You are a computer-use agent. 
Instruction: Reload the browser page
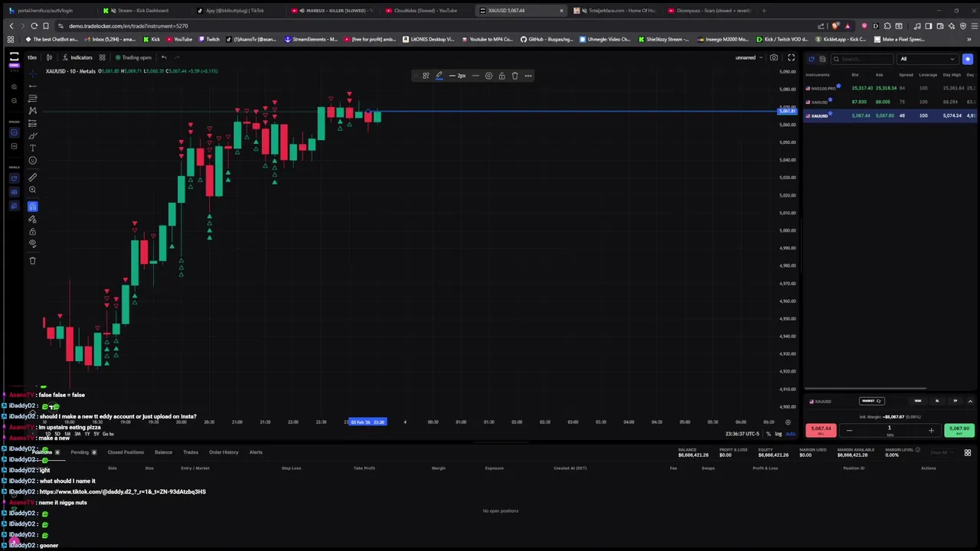(x=34, y=26)
